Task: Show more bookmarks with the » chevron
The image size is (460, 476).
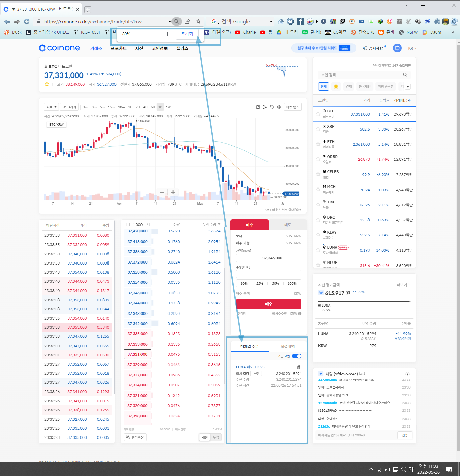Action: [453, 32]
